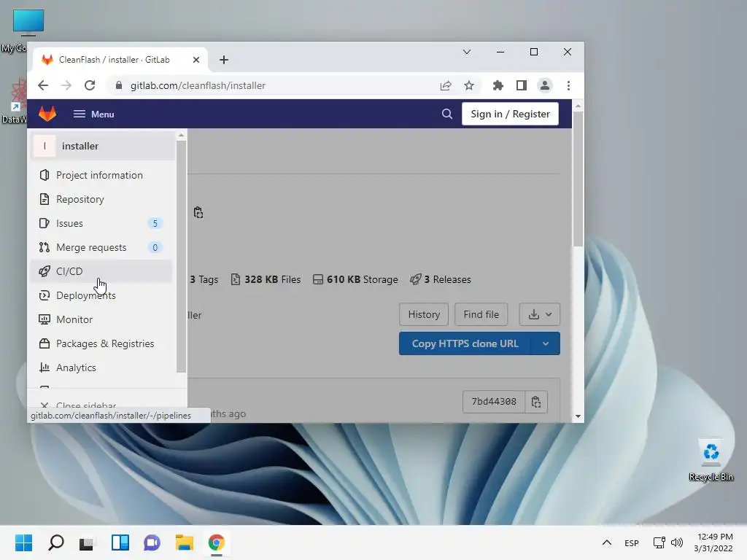Click the Project information icon
The image size is (747, 560).
tap(44, 175)
